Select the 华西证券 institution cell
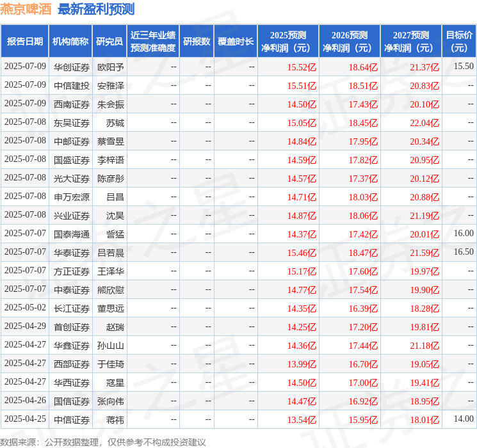This screenshot has height=448, width=477. point(72,383)
